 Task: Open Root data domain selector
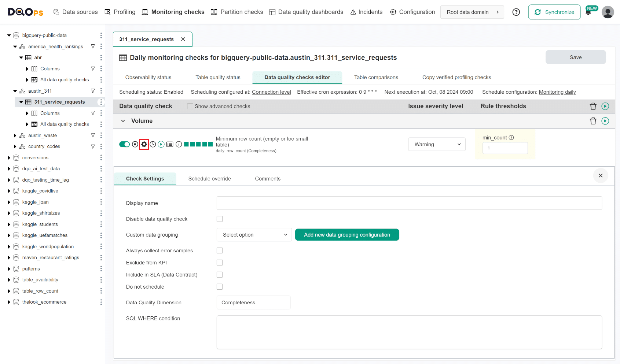pos(472,12)
